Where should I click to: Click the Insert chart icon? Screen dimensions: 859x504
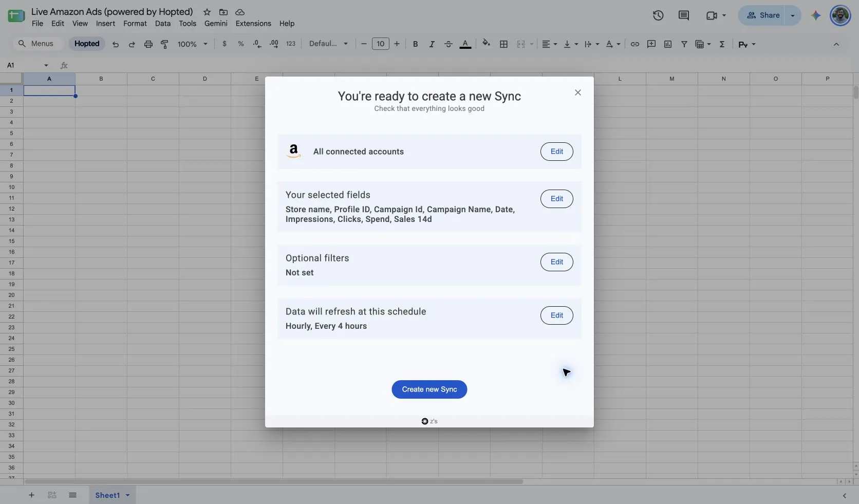[667, 44]
